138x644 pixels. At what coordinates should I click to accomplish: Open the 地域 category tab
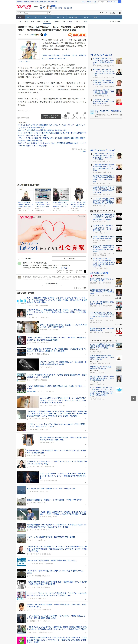[x=85, y=21]
